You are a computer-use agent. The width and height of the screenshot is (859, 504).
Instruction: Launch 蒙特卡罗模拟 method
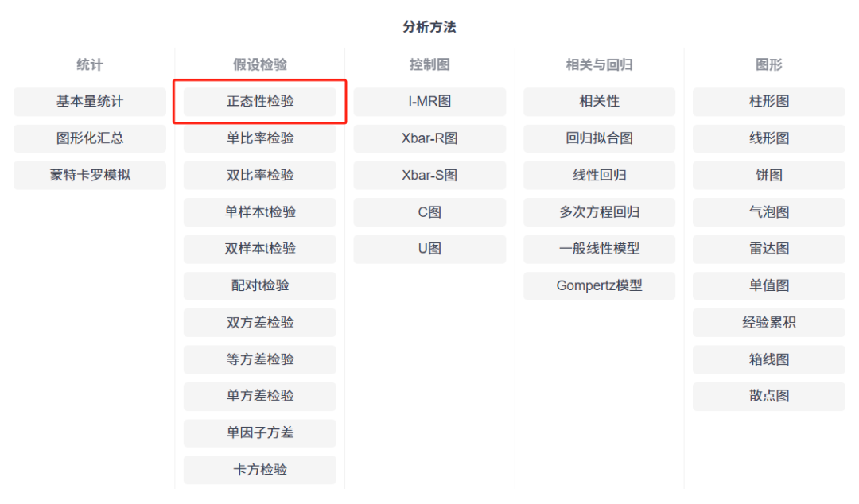[x=90, y=175]
